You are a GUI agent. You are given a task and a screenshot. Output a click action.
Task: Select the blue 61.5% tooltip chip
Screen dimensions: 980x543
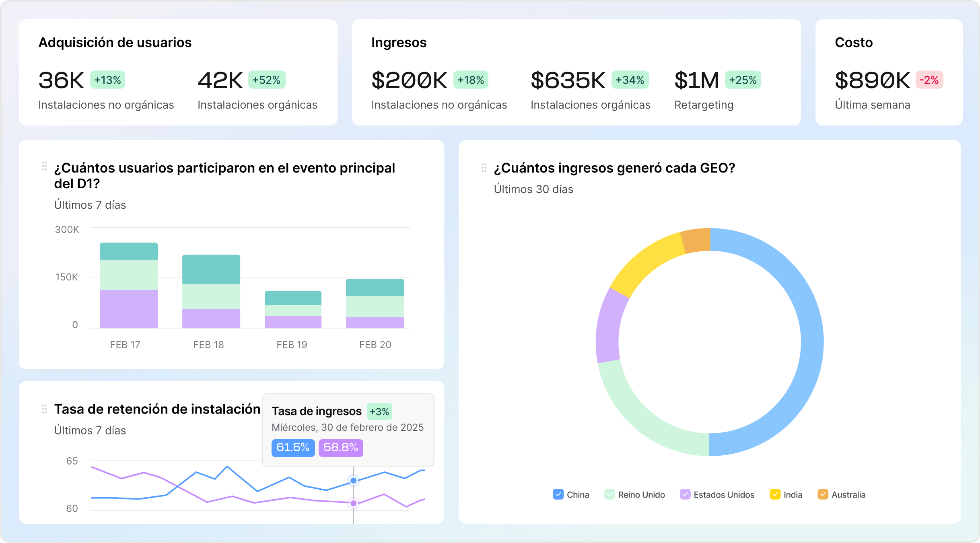point(293,448)
